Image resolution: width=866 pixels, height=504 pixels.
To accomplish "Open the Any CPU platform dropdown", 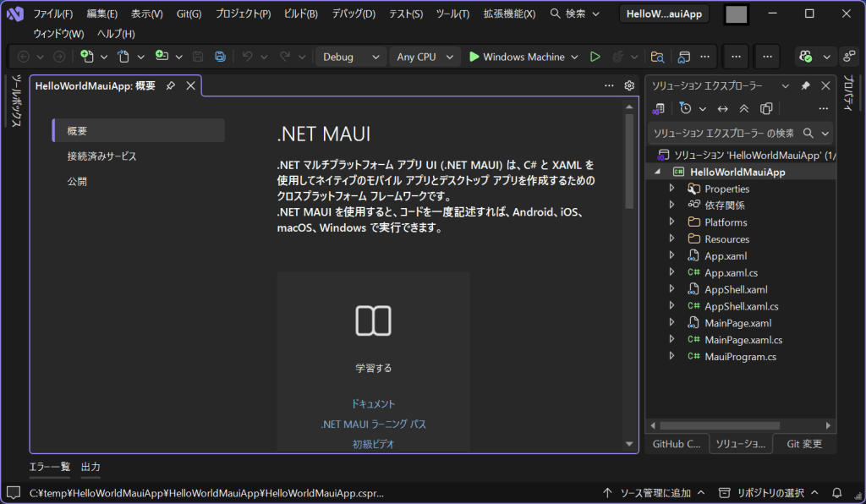I will pos(425,57).
